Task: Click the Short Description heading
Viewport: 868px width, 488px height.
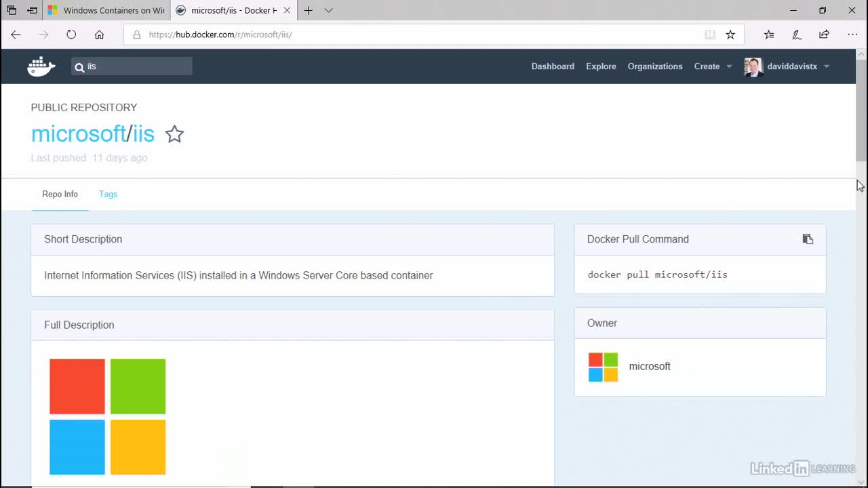Action: click(83, 239)
